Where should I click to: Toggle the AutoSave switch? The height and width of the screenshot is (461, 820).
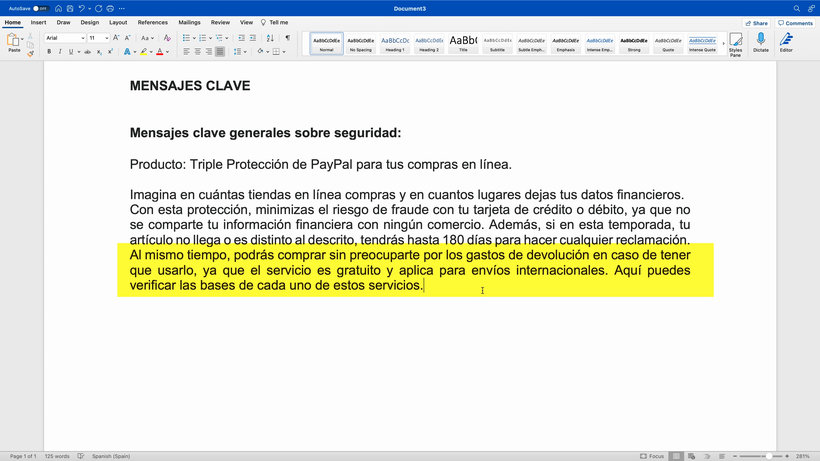40,8
